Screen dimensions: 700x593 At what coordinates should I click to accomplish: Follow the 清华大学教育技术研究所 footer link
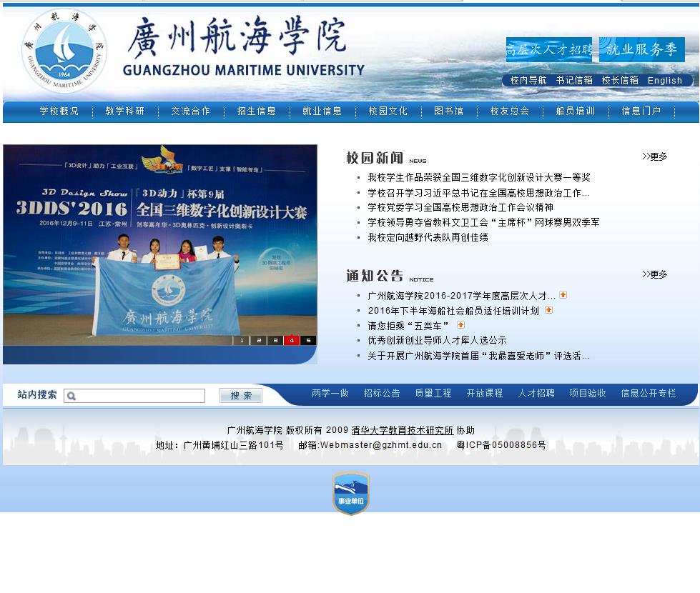pyautogui.click(x=403, y=430)
